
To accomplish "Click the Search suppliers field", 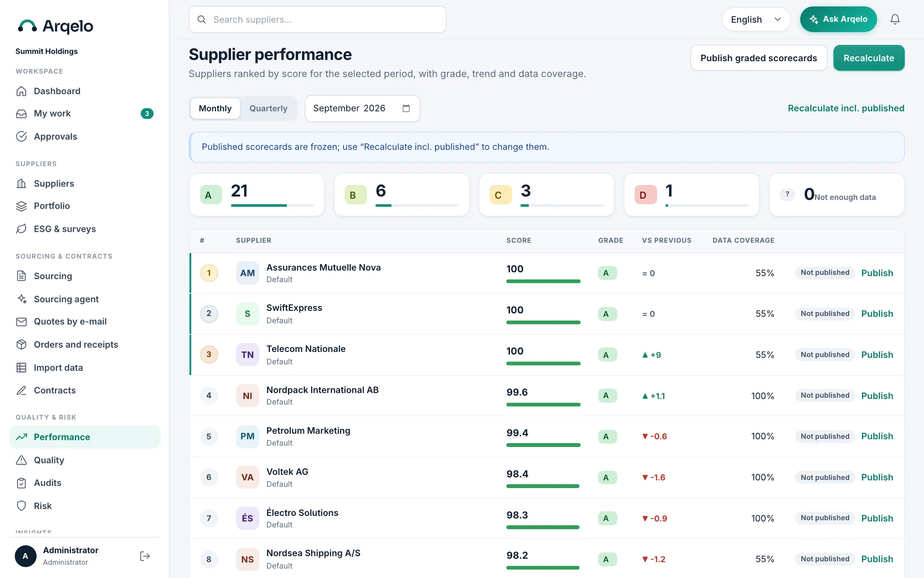I will 317,19.
